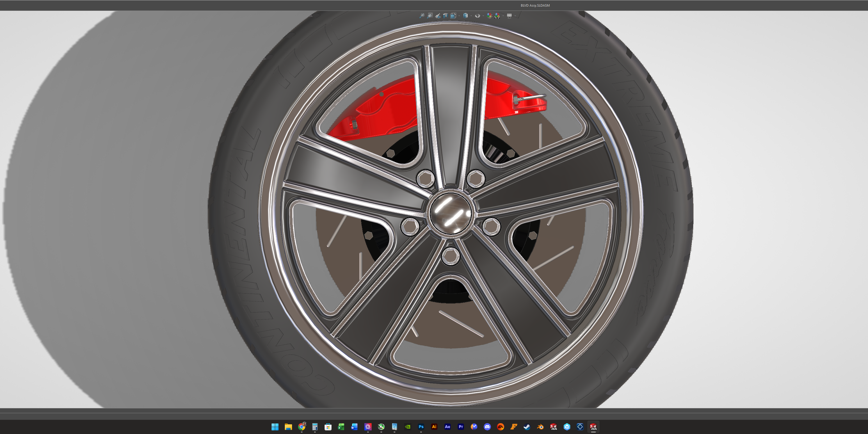Click the Apply Scene icon
The height and width of the screenshot is (434, 868).
pyautogui.click(x=497, y=16)
